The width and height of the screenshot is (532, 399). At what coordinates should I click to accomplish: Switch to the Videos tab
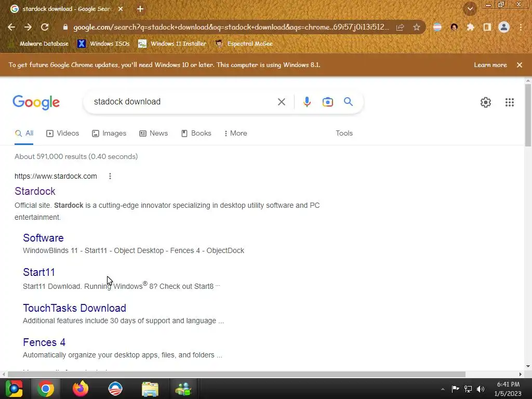click(x=63, y=134)
